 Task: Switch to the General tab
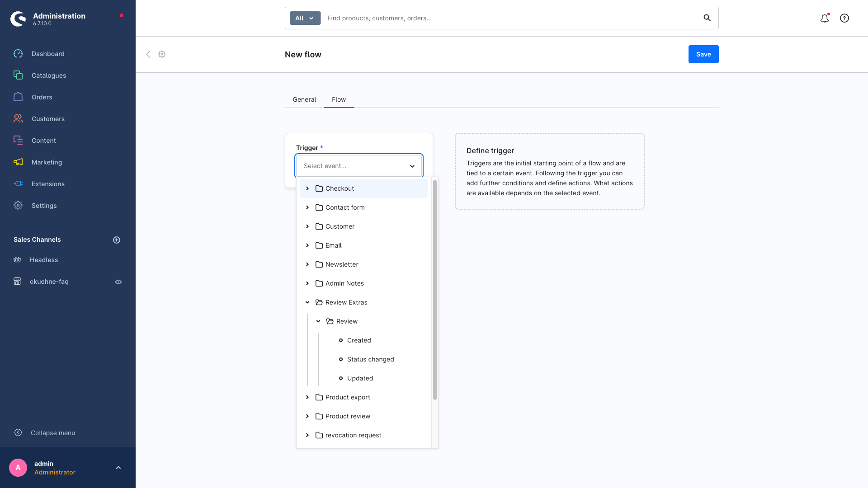(304, 99)
